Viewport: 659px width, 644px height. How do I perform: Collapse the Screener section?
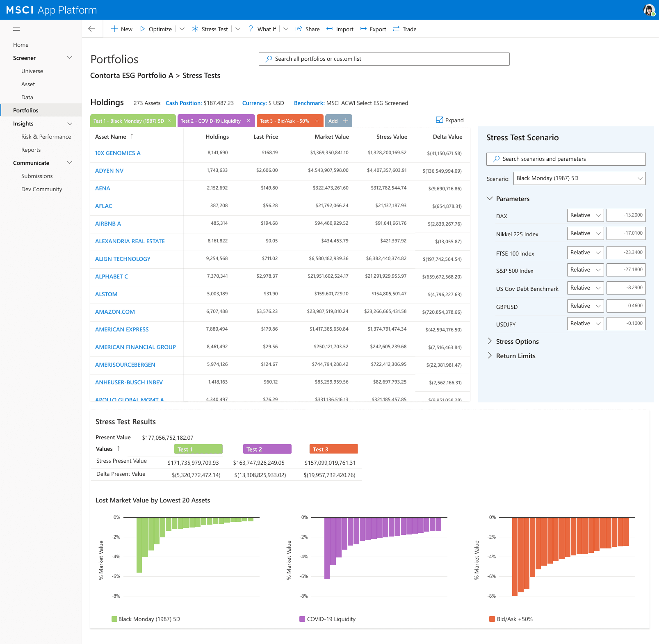click(70, 57)
